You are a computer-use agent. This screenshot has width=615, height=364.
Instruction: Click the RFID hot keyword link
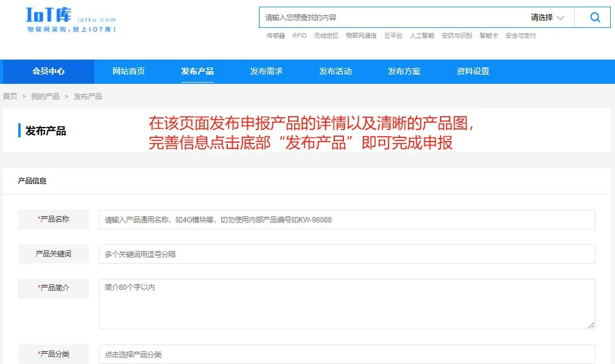[299, 36]
